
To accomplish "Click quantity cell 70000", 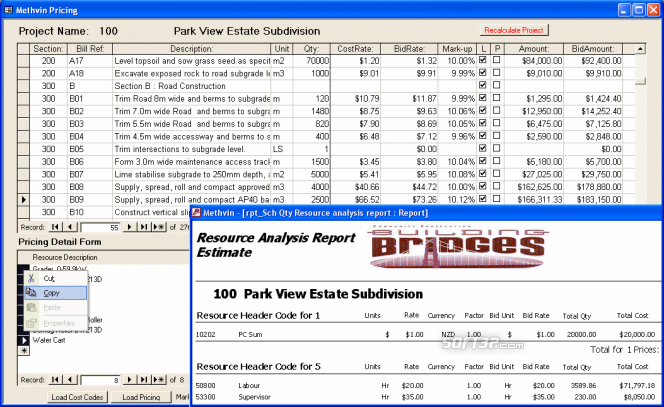I will [311, 61].
